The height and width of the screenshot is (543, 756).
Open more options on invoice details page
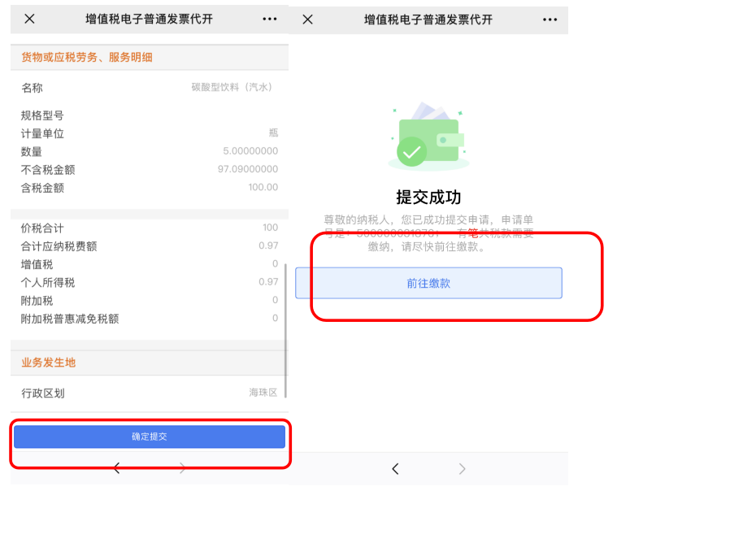click(270, 19)
